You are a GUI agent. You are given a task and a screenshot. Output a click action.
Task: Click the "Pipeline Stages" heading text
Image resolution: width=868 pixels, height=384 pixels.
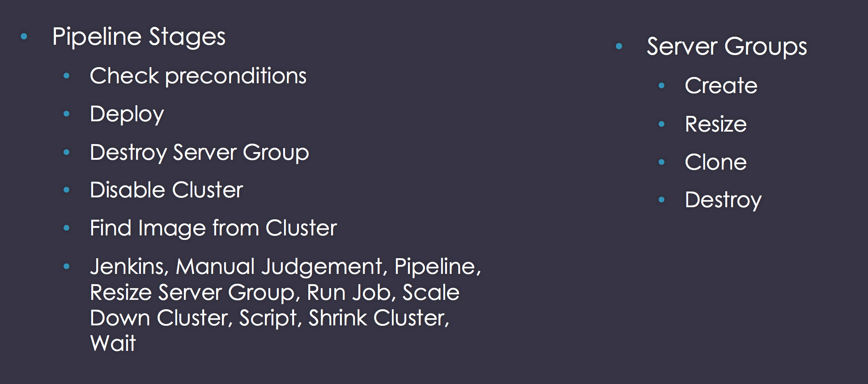click(x=139, y=37)
